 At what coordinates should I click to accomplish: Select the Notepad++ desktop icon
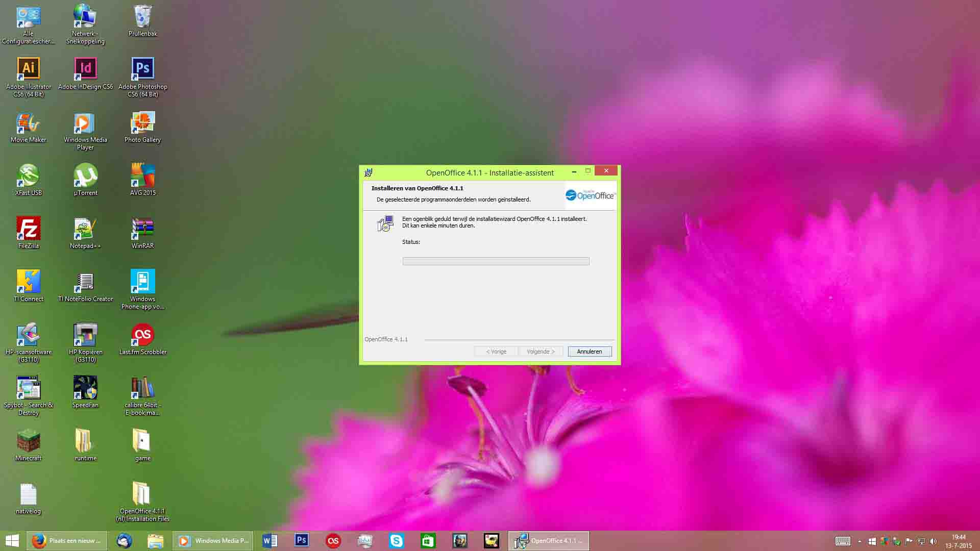85,229
